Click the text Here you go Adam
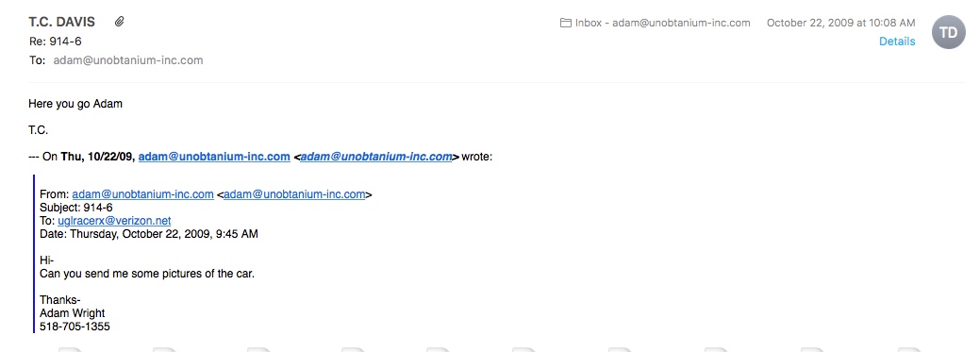The height and width of the screenshot is (352, 980). pos(75,104)
